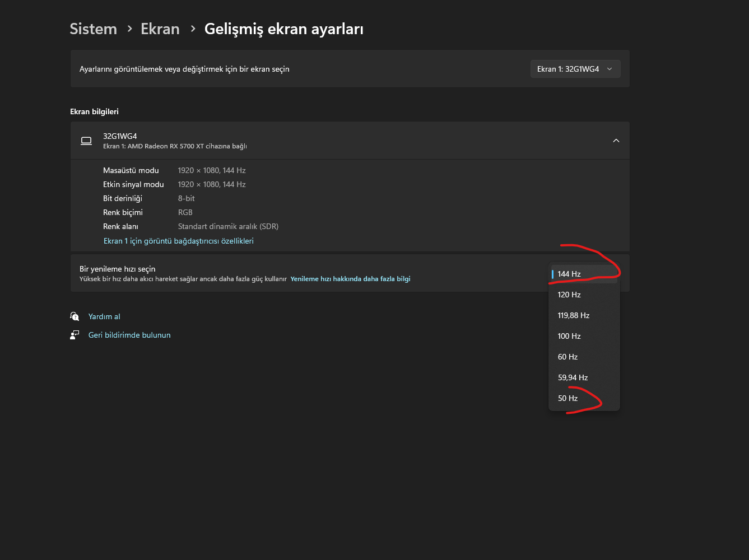Open the refresh rate more info link
The image size is (749, 560).
click(350, 279)
